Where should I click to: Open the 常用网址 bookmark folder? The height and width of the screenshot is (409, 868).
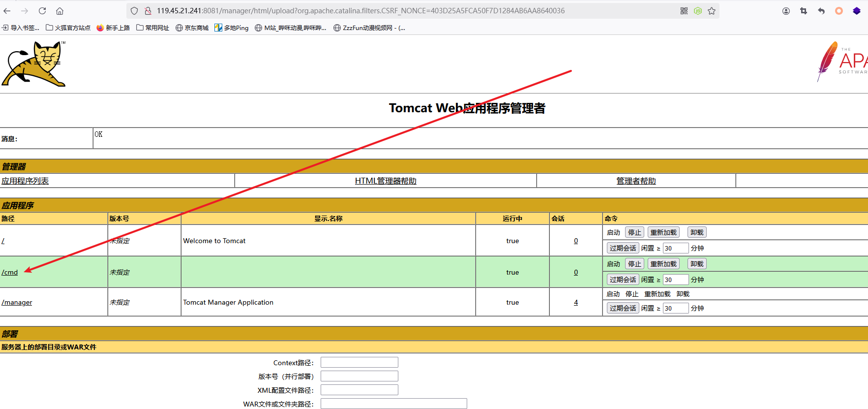pyautogui.click(x=152, y=28)
